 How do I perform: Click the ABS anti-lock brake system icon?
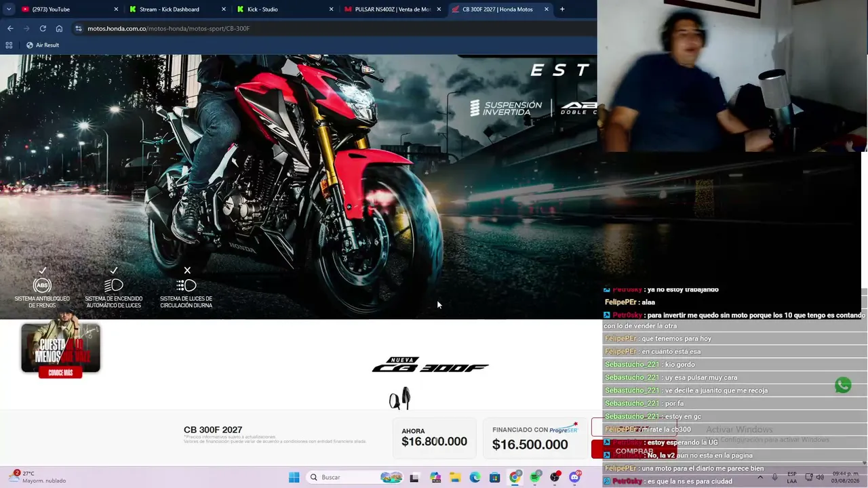(42, 285)
